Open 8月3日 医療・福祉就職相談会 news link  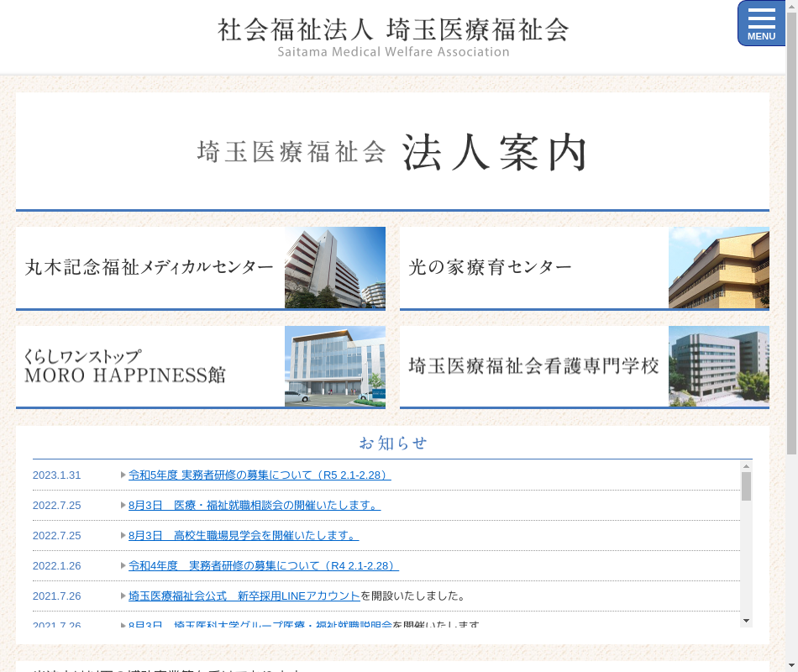(255, 505)
